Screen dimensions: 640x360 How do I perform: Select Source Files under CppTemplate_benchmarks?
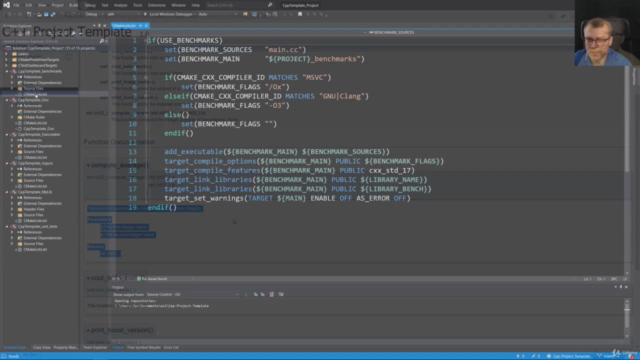33,88
